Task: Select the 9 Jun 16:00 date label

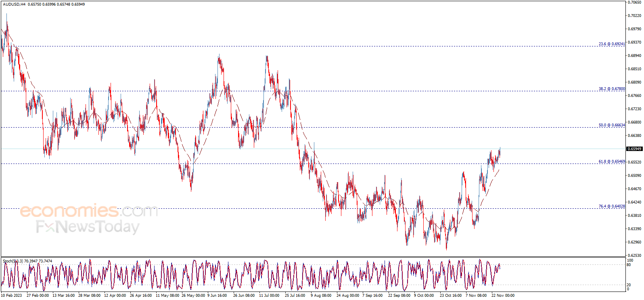Action: click(x=217, y=296)
